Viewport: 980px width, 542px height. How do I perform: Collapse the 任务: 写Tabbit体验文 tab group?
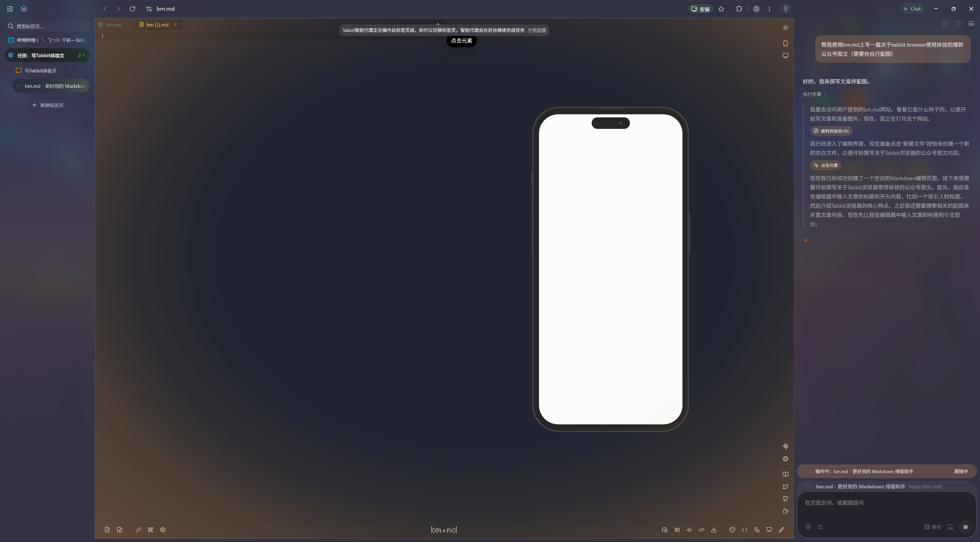coord(83,56)
